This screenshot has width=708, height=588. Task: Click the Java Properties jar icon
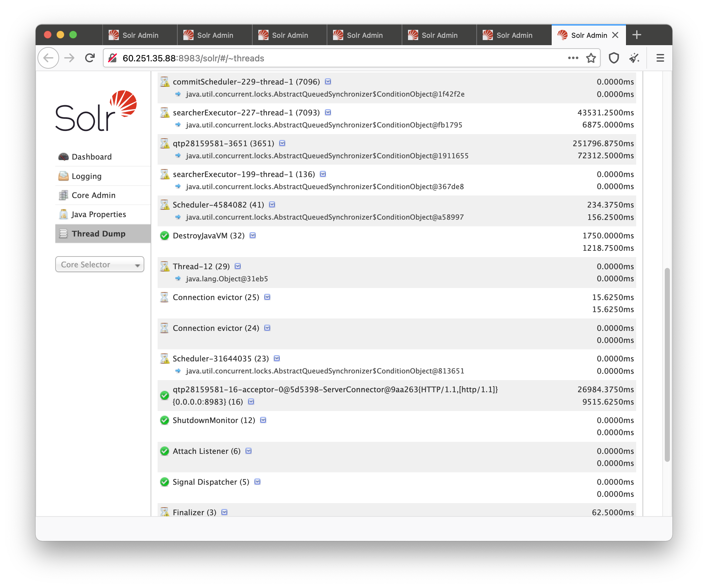click(x=63, y=214)
